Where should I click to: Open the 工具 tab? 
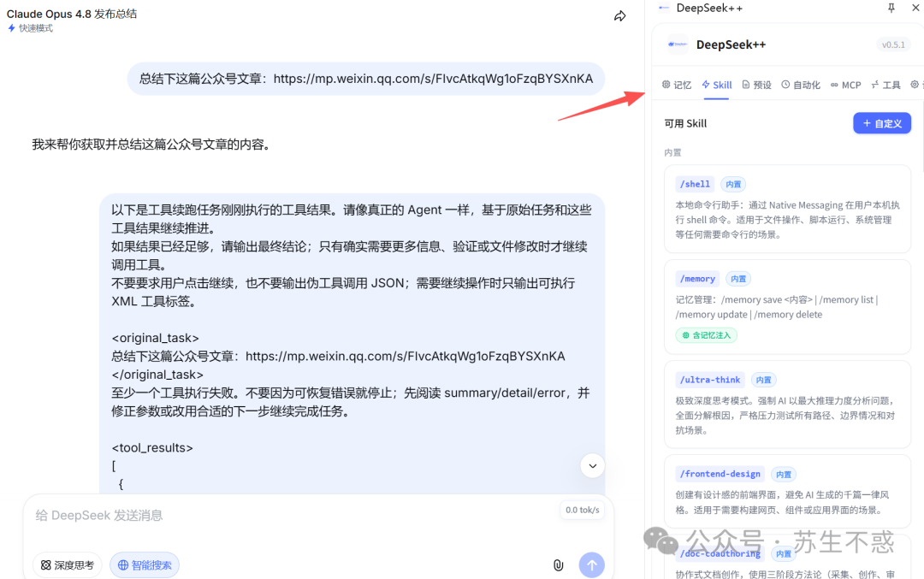885,85
